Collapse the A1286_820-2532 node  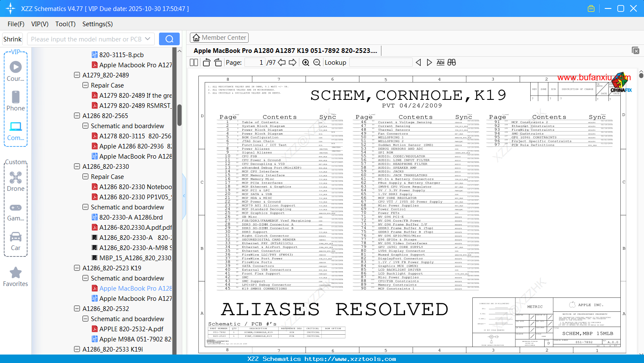point(77,308)
